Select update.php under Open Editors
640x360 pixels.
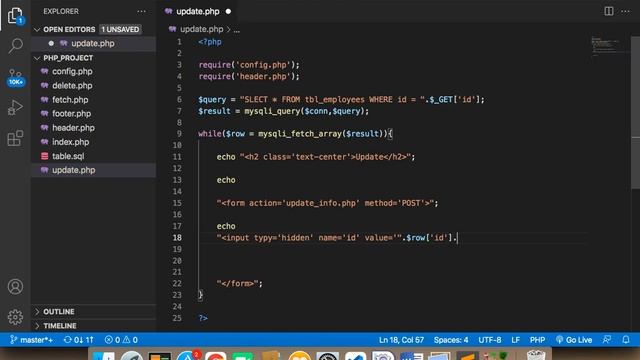click(x=93, y=43)
